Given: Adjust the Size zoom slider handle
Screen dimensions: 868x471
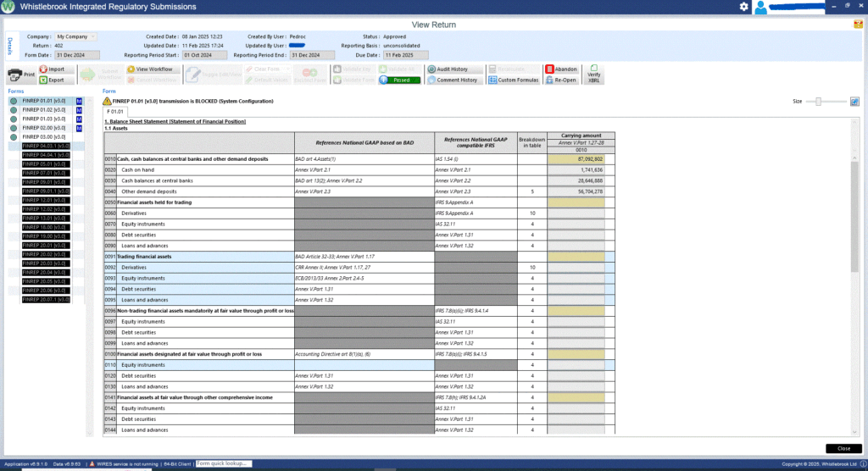Looking at the screenshot, I should point(818,101).
